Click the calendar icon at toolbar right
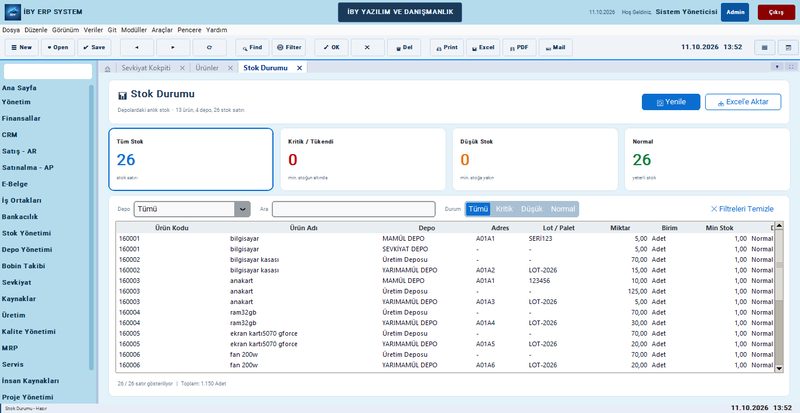This screenshot has height=413, width=800. click(788, 47)
